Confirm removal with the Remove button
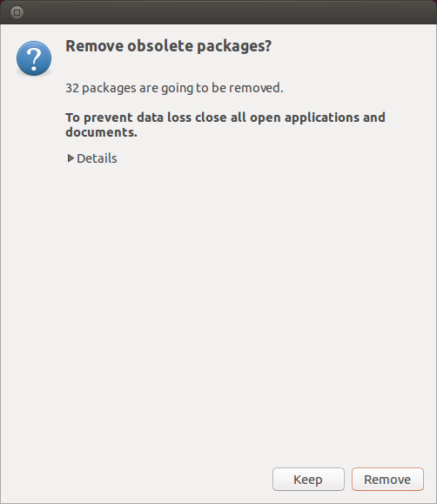Viewport: 437px width, 504px height. (387, 480)
